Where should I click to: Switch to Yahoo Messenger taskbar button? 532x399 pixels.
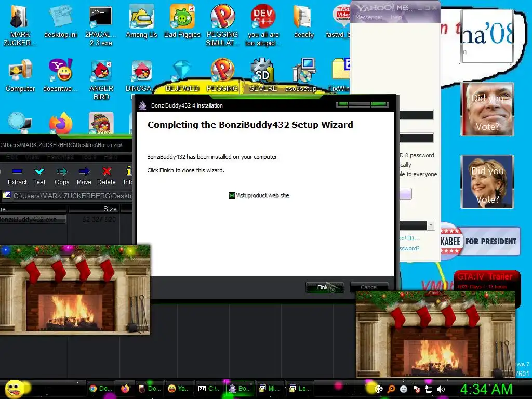[x=179, y=389]
